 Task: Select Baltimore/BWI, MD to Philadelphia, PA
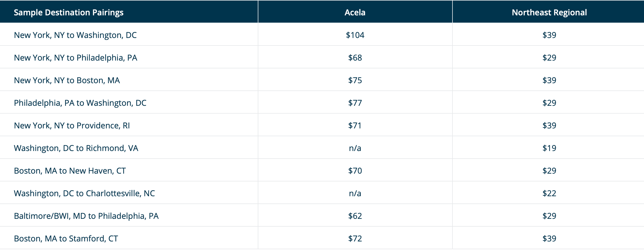(86, 216)
